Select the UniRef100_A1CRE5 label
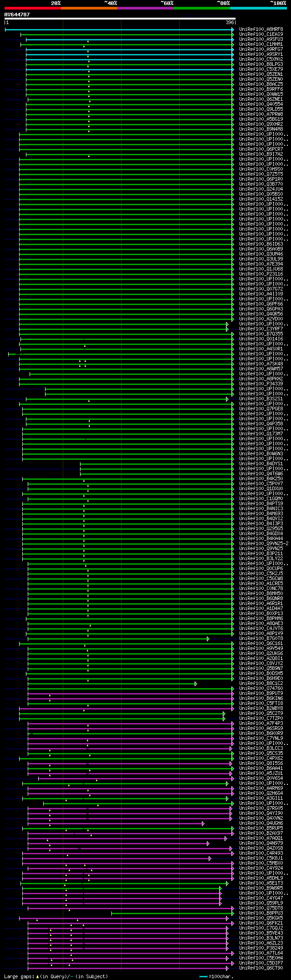The height and width of the screenshot is (980, 291). (x=261, y=584)
